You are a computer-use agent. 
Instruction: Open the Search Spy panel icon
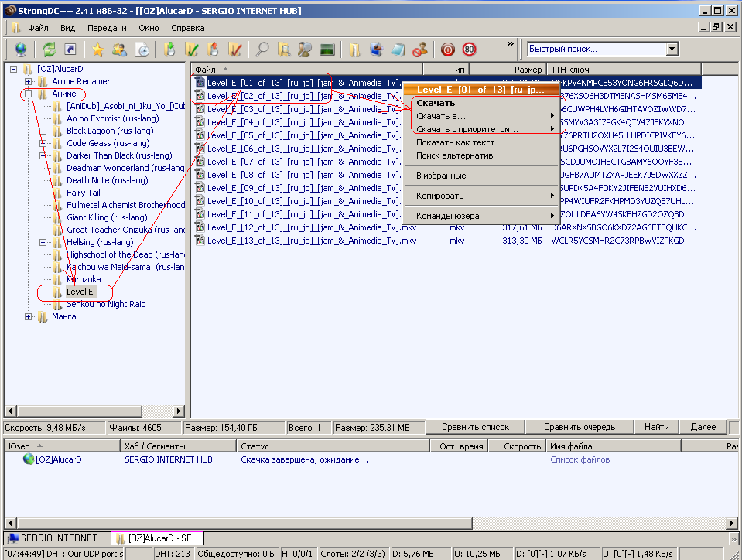point(304,49)
